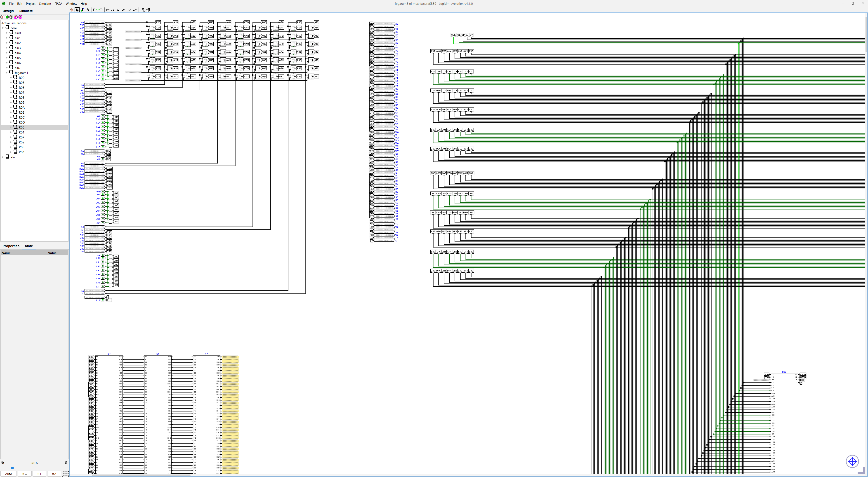
Task: Select the Edit arrow tool
Action: click(x=77, y=10)
